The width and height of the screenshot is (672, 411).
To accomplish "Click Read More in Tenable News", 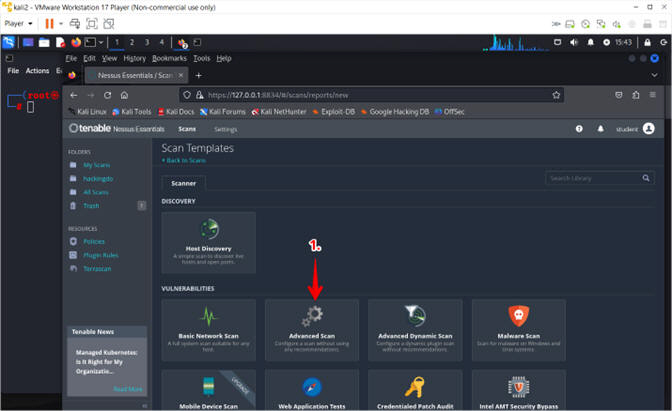I will click(128, 389).
